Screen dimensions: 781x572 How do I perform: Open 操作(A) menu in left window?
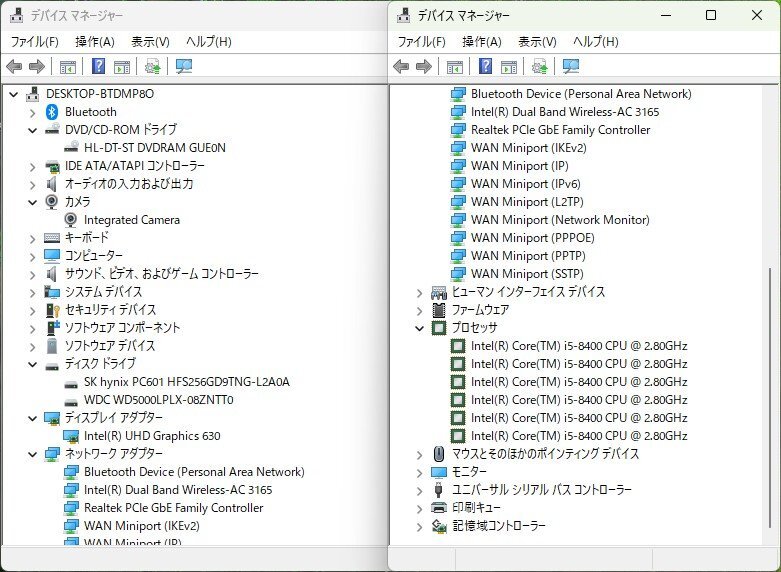click(95, 41)
